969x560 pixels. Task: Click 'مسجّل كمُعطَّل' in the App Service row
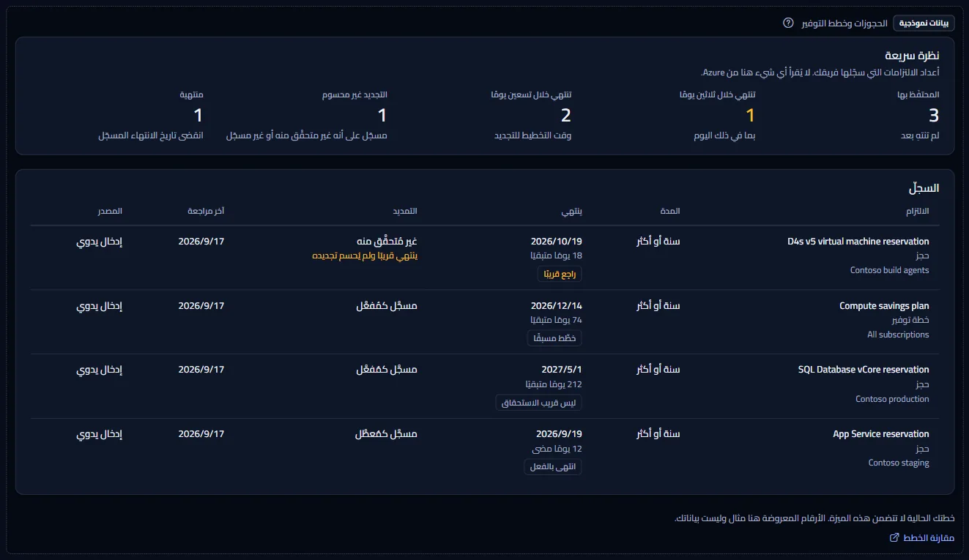386,434
